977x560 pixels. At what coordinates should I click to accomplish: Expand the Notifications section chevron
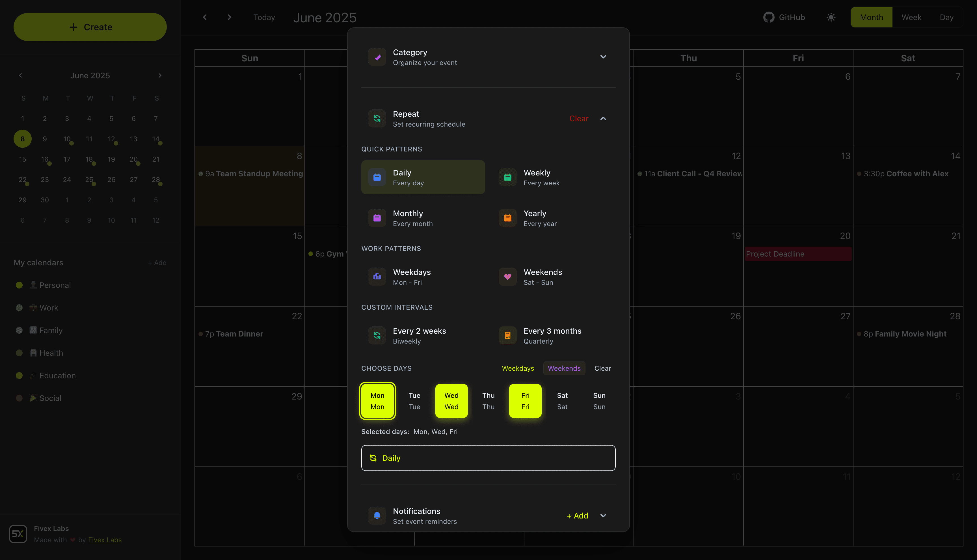pos(603,515)
